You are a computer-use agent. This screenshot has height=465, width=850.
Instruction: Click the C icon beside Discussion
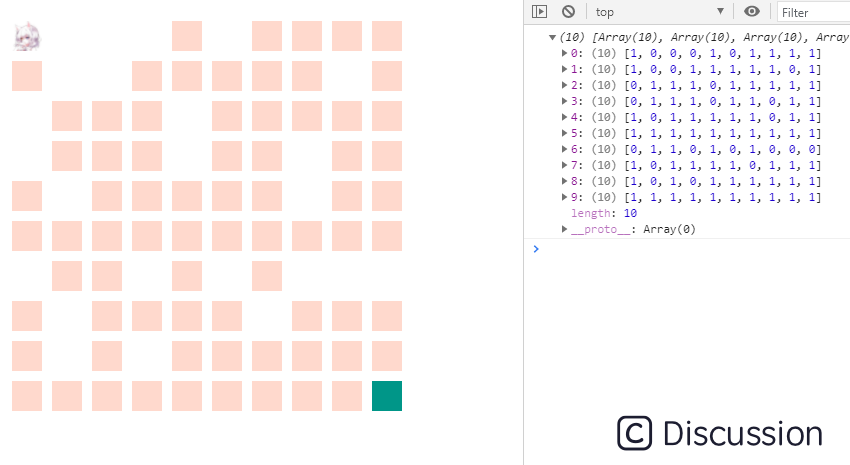(x=634, y=433)
